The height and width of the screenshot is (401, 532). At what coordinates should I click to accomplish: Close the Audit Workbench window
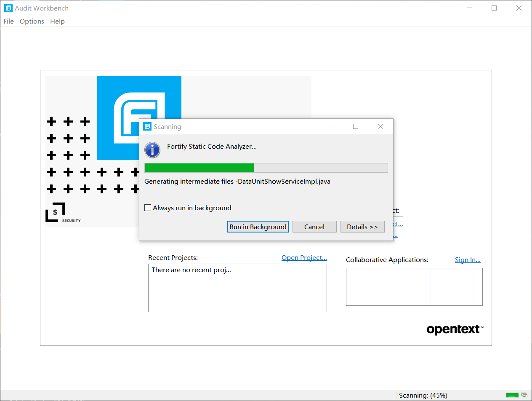tap(519, 8)
